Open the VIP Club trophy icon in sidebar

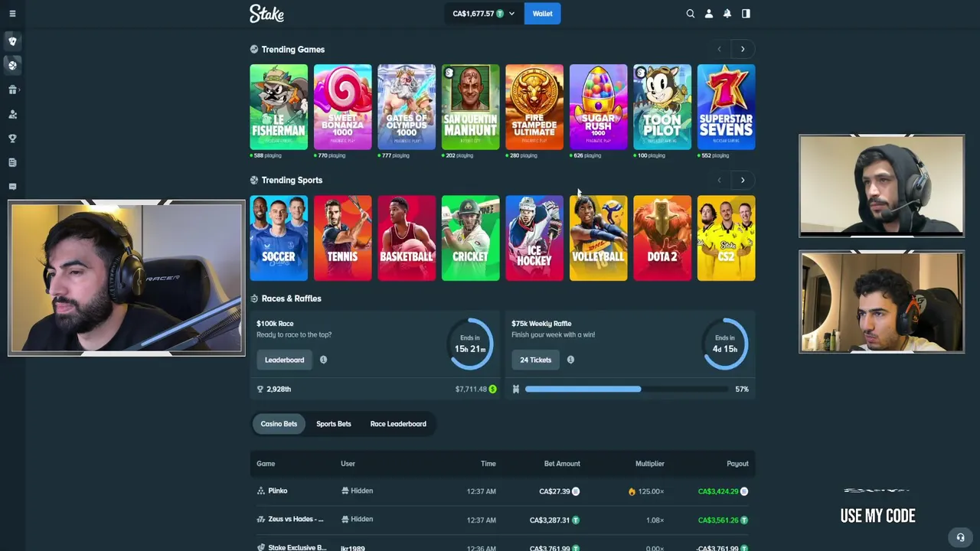12,139
